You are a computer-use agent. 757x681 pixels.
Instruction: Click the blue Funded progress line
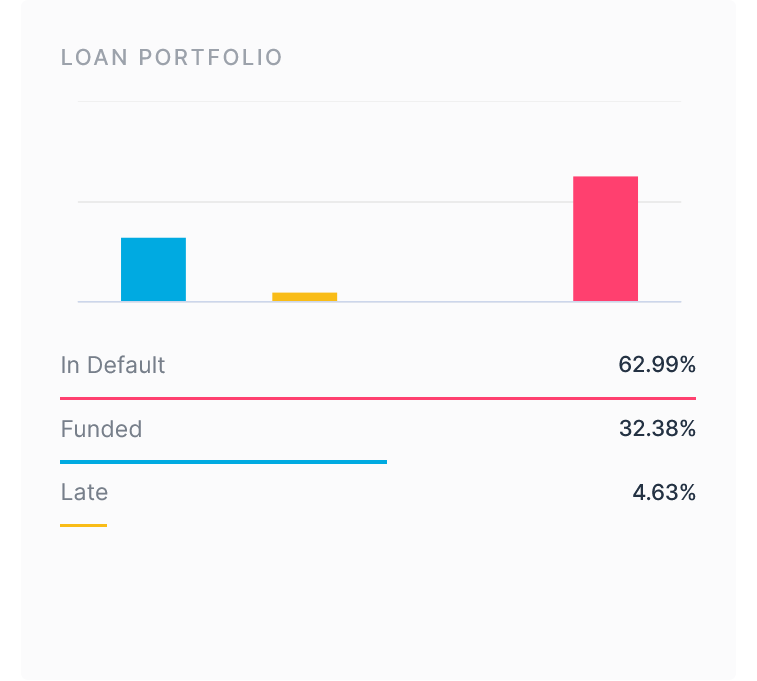[223, 462]
